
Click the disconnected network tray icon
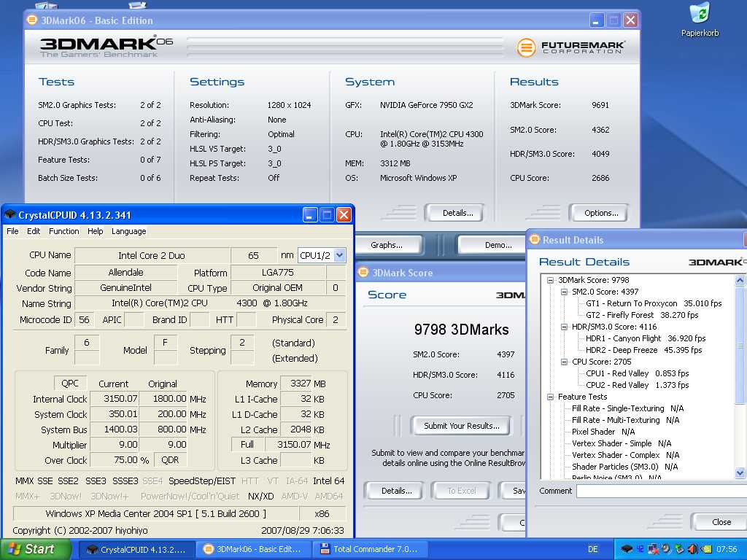[653, 549]
